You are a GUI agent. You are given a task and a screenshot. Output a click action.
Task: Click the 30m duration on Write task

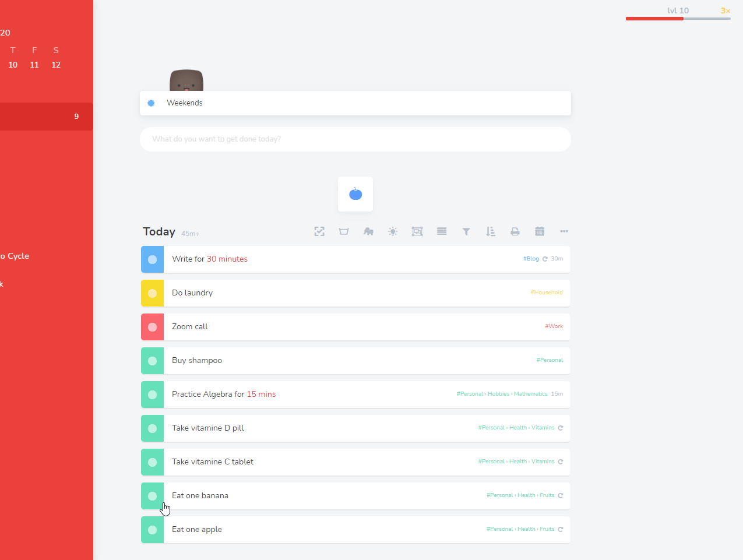(557, 259)
